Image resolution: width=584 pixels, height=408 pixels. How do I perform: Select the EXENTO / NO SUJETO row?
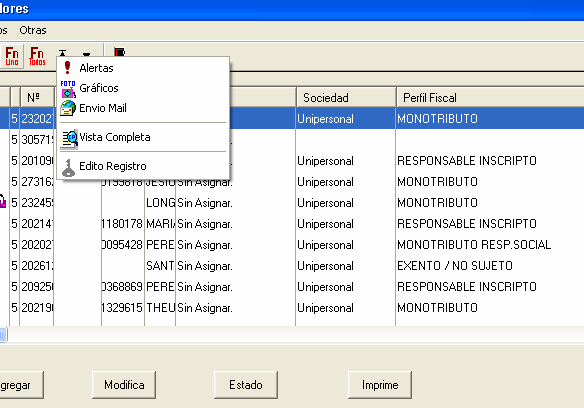pyautogui.click(x=292, y=266)
